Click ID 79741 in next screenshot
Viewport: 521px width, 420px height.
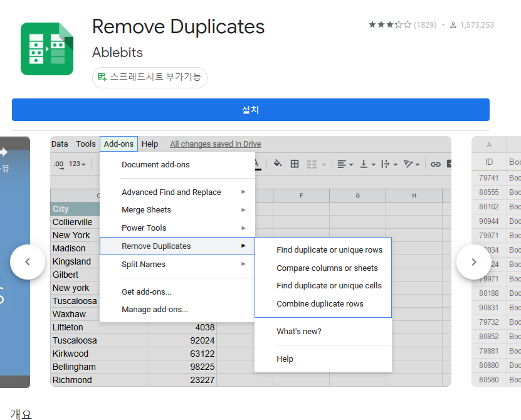pyautogui.click(x=489, y=178)
